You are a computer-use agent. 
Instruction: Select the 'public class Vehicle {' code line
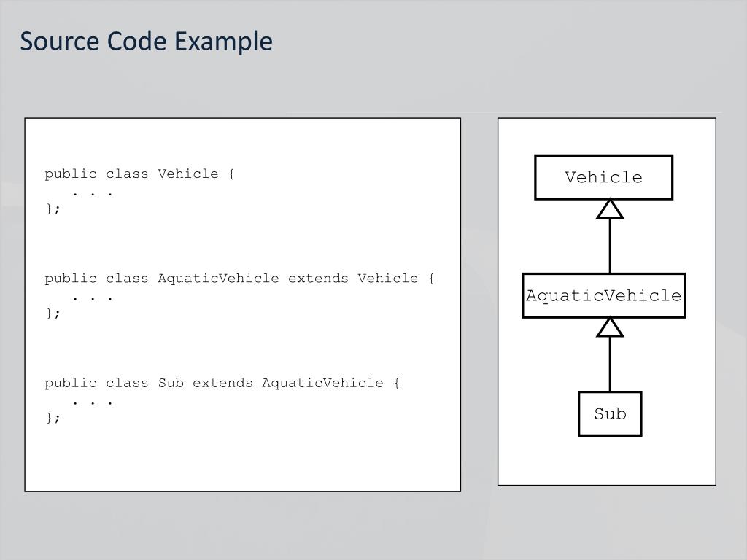tap(139, 174)
